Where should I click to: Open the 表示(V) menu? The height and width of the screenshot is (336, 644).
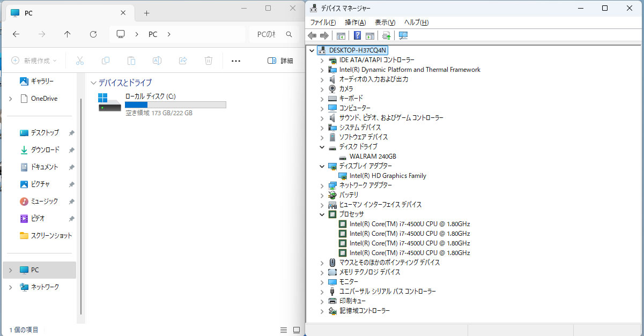[x=385, y=22]
